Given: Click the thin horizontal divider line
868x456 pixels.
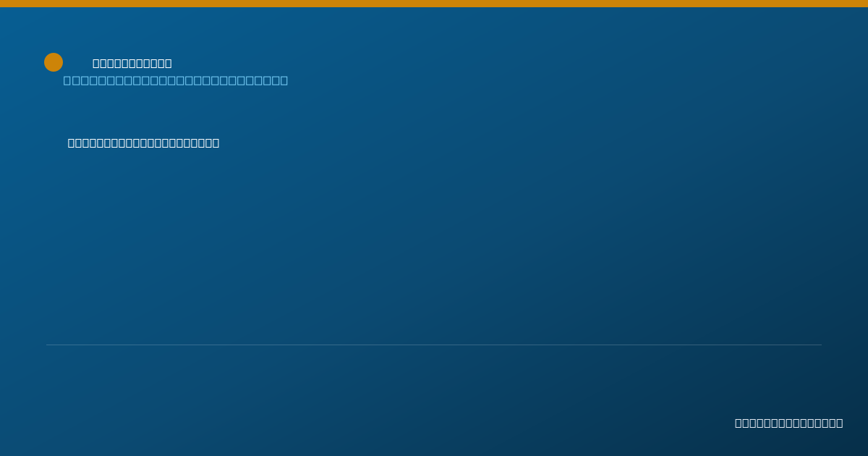Looking at the screenshot, I should point(434,345).
